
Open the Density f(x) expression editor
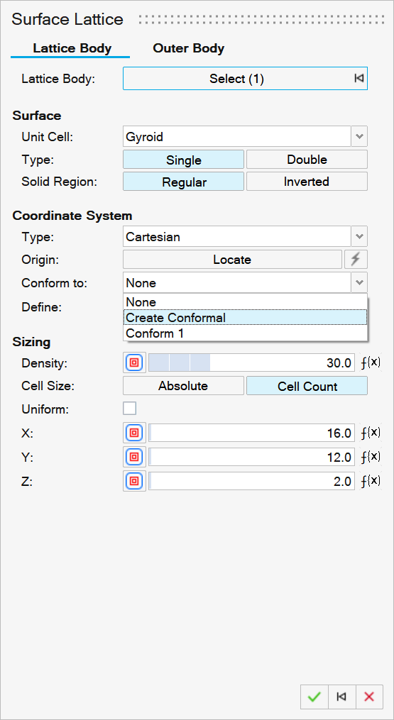pos(371,362)
